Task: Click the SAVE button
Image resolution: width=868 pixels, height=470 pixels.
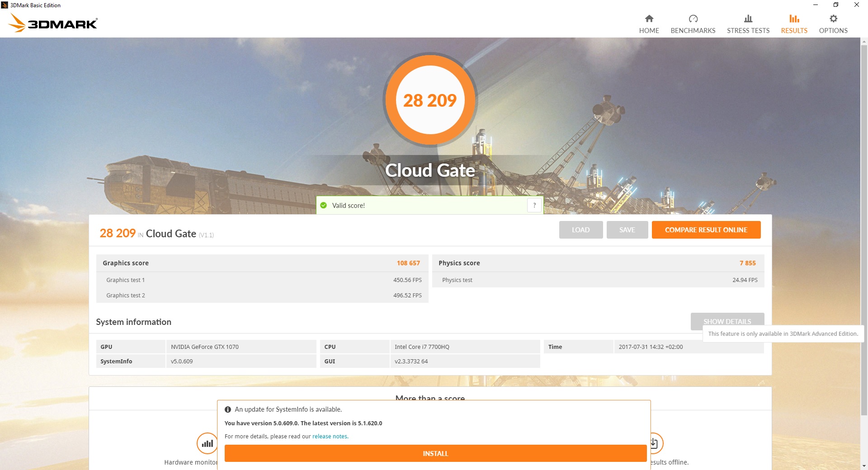Action: [x=627, y=230]
